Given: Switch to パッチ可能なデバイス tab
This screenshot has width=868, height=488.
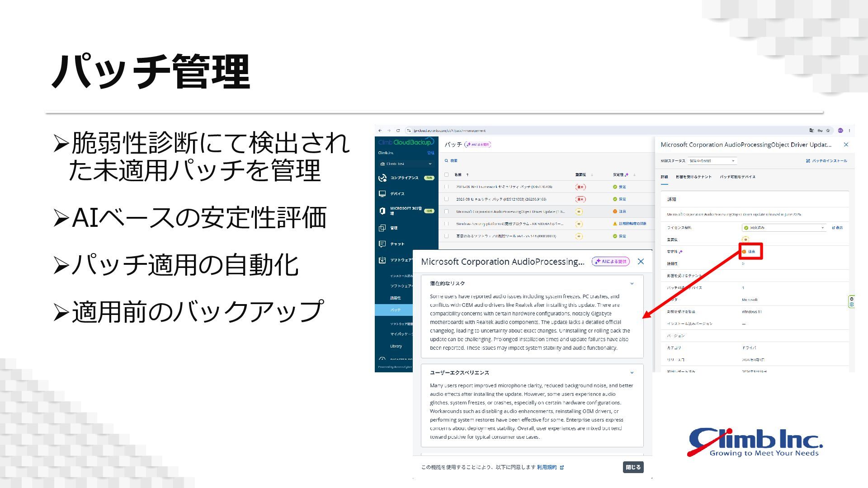Looking at the screenshot, I should tap(738, 177).
